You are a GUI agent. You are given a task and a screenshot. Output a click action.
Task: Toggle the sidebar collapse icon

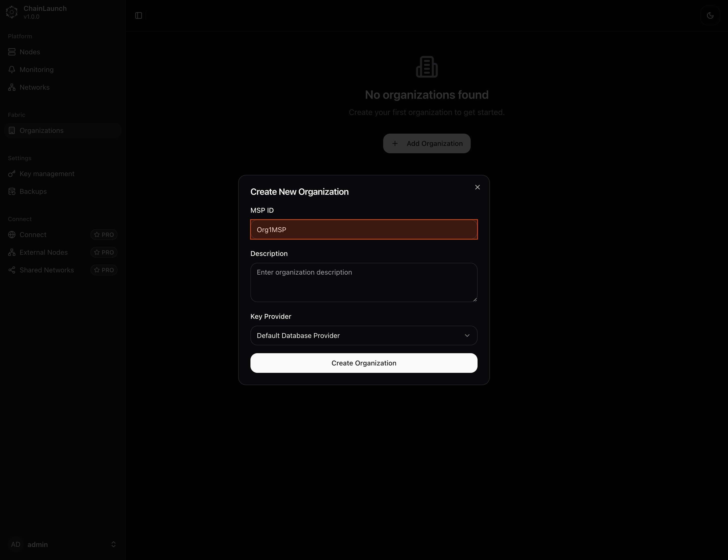(x=139, y=16)
